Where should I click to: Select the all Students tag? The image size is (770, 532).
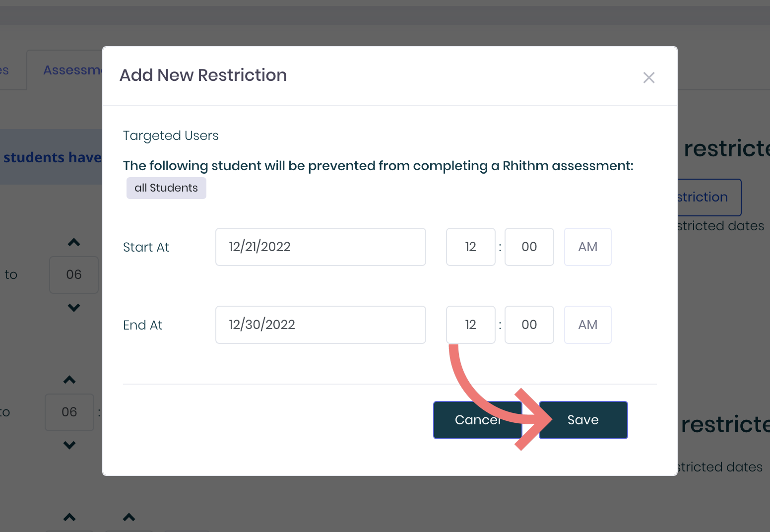pyautogui.click(x=166, y=188)
